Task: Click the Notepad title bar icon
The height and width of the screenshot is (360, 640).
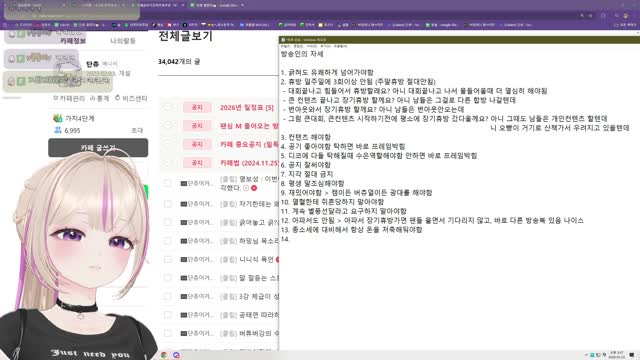Action: (283, 40)
